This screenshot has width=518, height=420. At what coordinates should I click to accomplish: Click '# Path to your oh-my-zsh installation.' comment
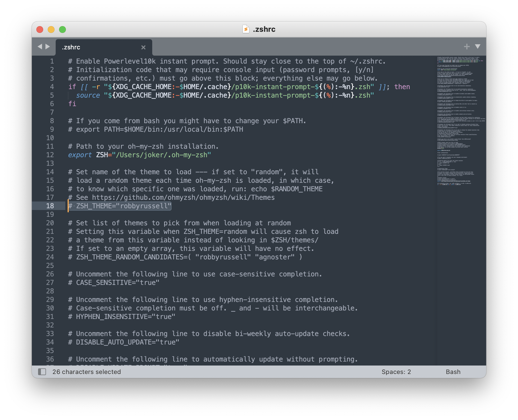(143, 146)
